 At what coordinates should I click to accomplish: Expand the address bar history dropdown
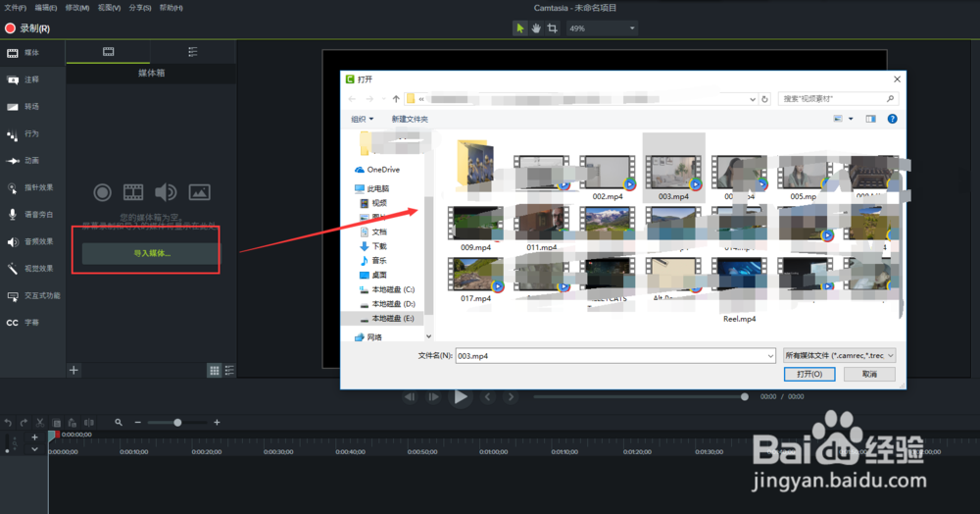pyautogui.click(x=752, y=99)
